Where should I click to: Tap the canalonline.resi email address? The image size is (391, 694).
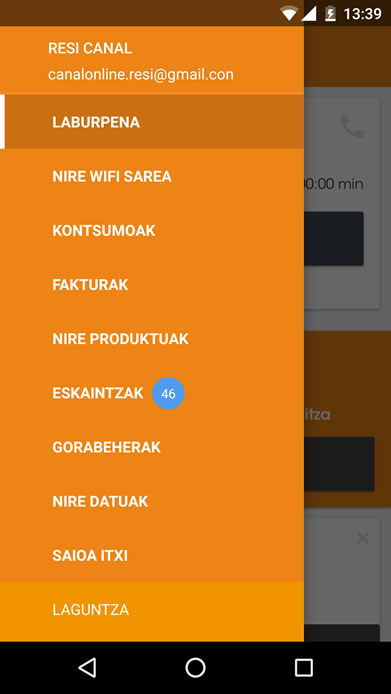pos(141,74)
